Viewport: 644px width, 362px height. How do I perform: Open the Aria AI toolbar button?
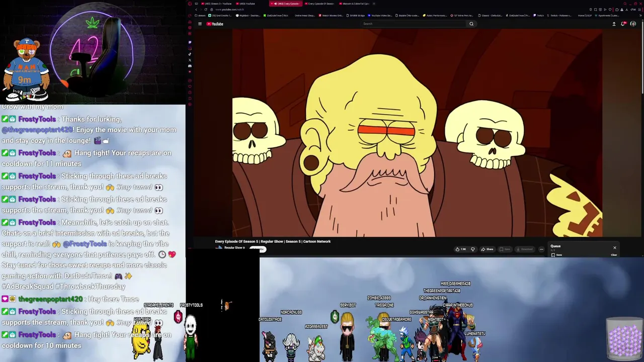pyautogui.click(x=633, y=10)
